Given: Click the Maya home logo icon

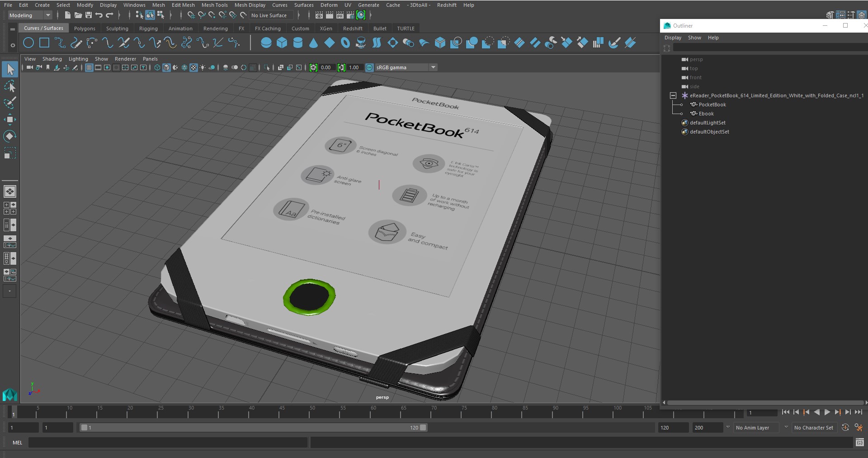Looking at the screenshot, I should coord(9,395).
